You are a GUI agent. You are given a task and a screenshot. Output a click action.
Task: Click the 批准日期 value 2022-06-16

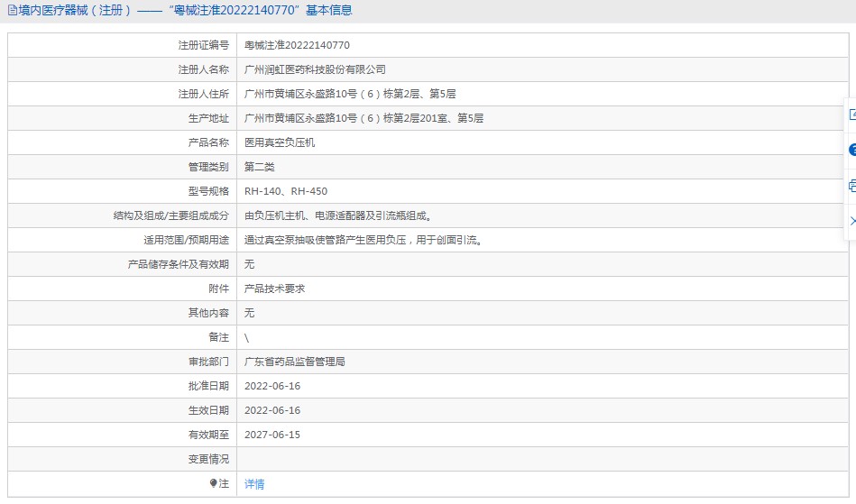coord(272,386)
